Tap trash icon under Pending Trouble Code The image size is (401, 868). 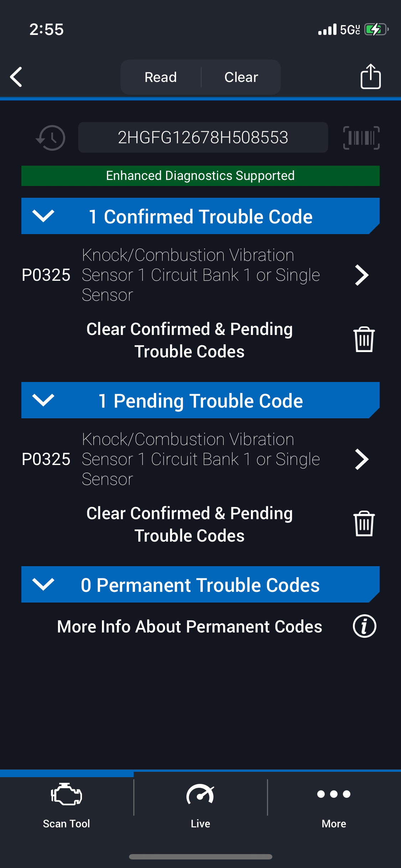364,524
